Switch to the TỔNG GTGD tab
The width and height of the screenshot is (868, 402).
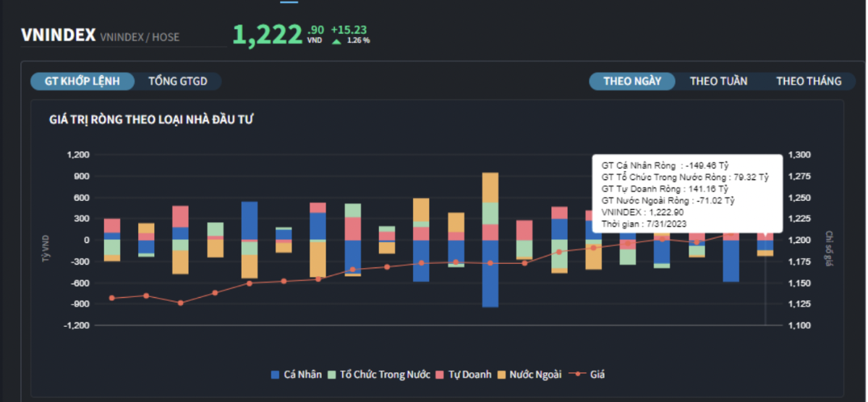click(178, 81)
